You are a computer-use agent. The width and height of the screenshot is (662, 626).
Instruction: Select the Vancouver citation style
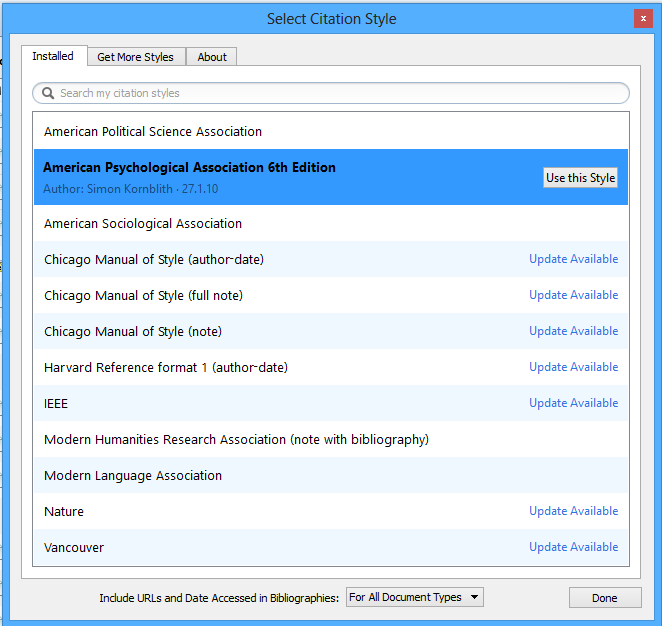331,547
